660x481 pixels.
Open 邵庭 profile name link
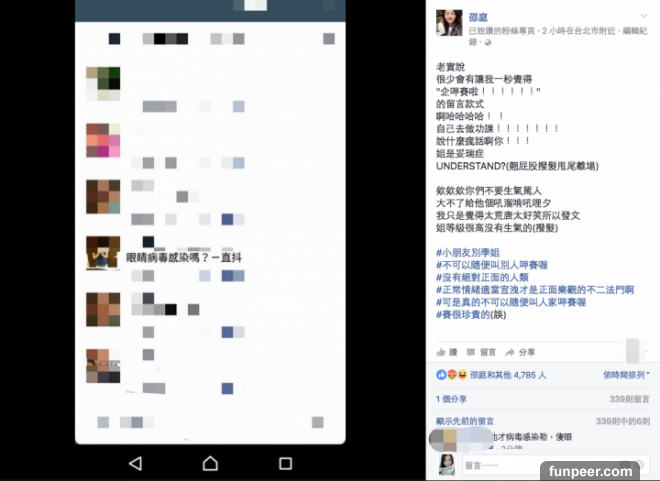(x=478, y=17)
